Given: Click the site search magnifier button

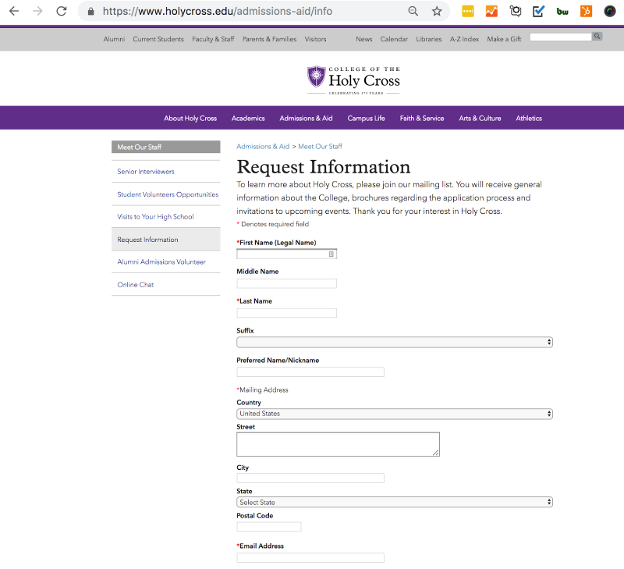Looking at the screenshot, I should (x=597, y=37).
